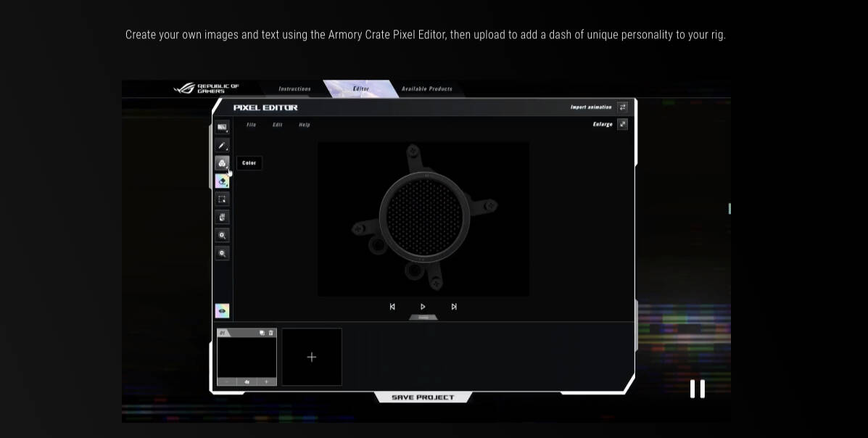Open the Color tool

click(x=222, y=163)
